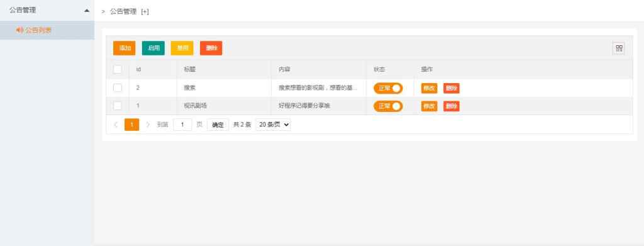The image size is (644, 246).
Task: Select page 1 in pagination
Action: click(132, 125)
